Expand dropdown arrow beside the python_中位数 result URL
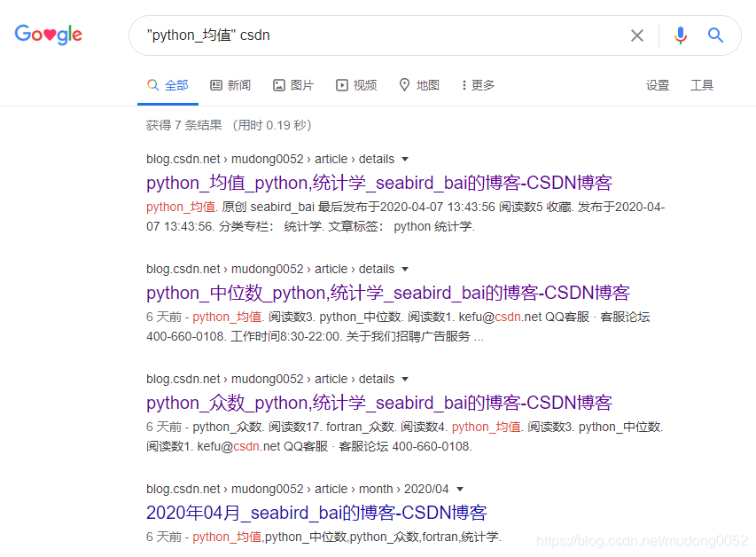Viewport: 756px width, 557px height. 405,270
